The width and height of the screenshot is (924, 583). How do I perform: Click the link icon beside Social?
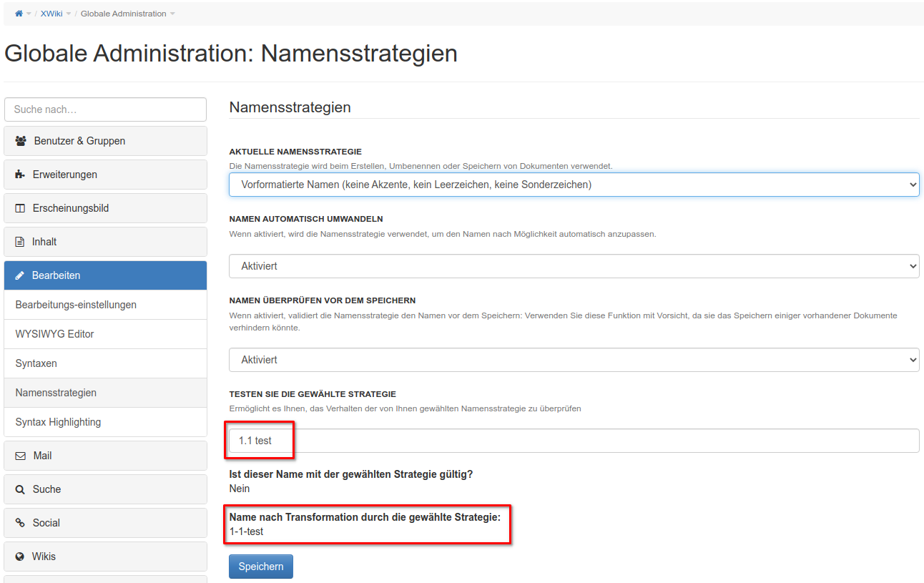[20, 523]
